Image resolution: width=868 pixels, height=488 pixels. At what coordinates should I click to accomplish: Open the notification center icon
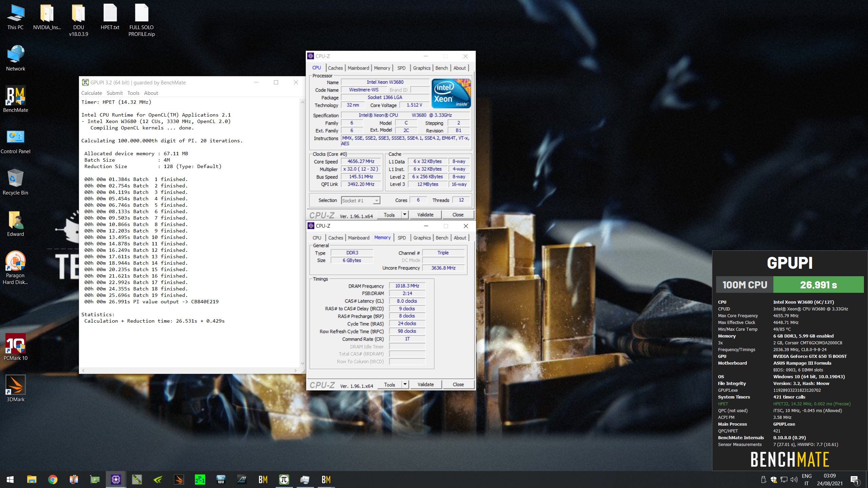click(855, 480)
